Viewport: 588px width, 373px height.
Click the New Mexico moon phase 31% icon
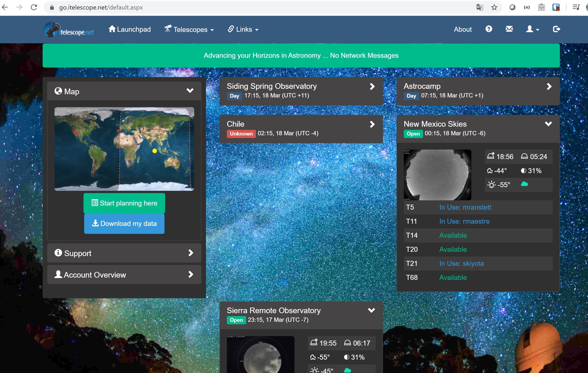click(x=523, y=171)
